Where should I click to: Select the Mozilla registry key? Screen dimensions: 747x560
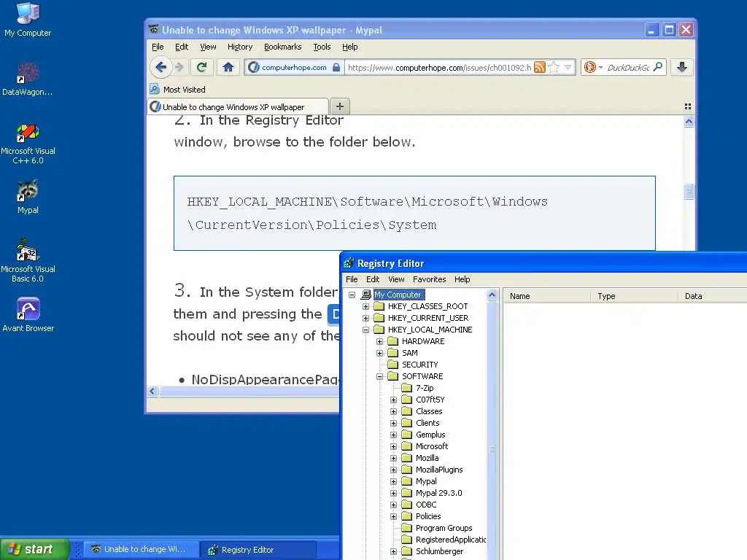point(427,458)
